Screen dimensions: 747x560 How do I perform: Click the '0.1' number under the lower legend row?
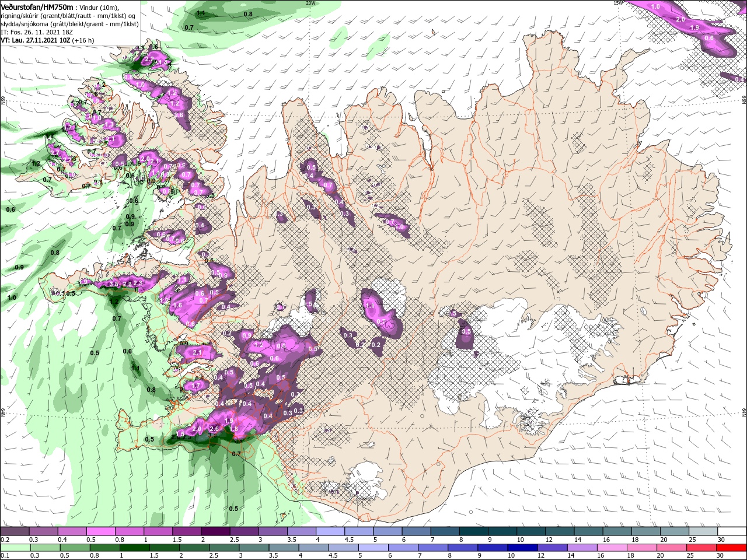tap(5, 556)
